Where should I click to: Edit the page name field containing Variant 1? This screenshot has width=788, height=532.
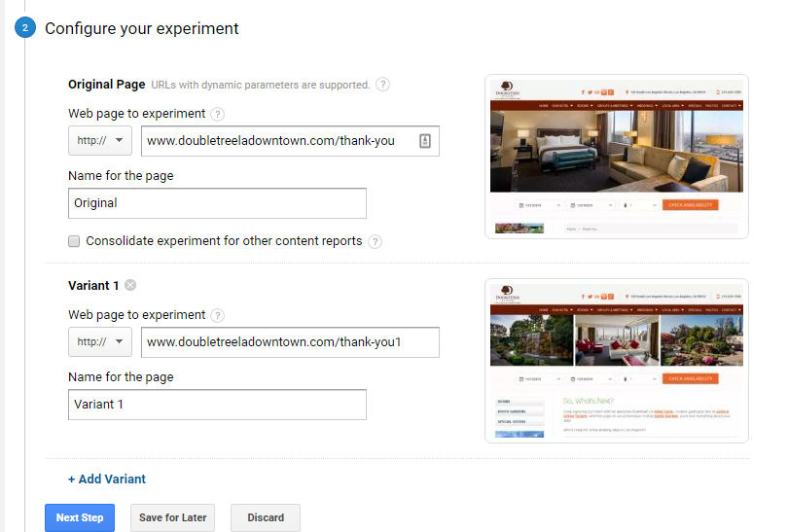click(217, 405)
